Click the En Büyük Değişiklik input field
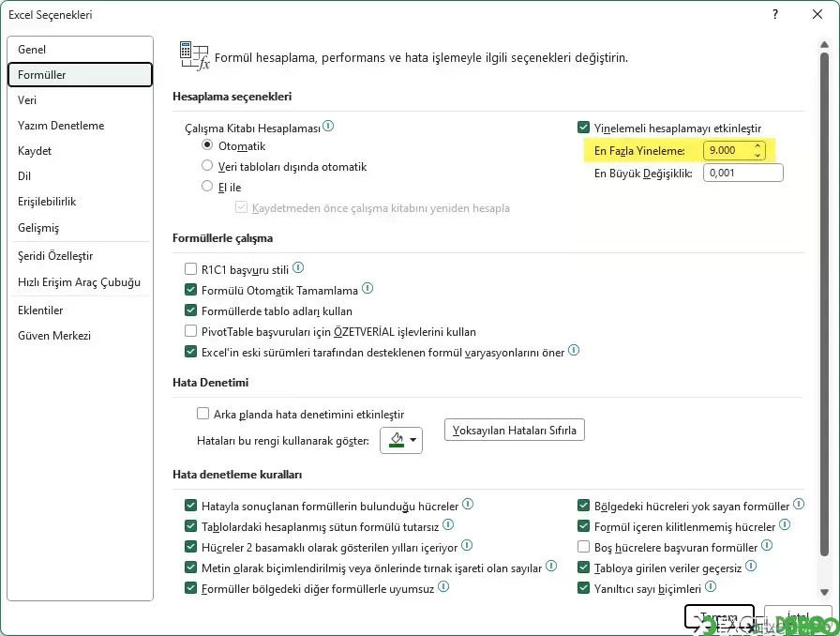 pos(743,173)
